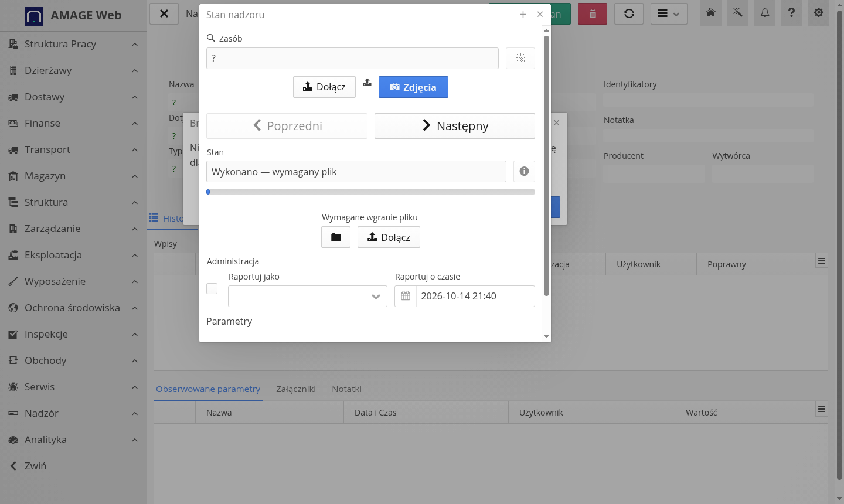Viewport: 844px width, 504px height.
Task: Click the Następny button
Action: coord(455,126)
